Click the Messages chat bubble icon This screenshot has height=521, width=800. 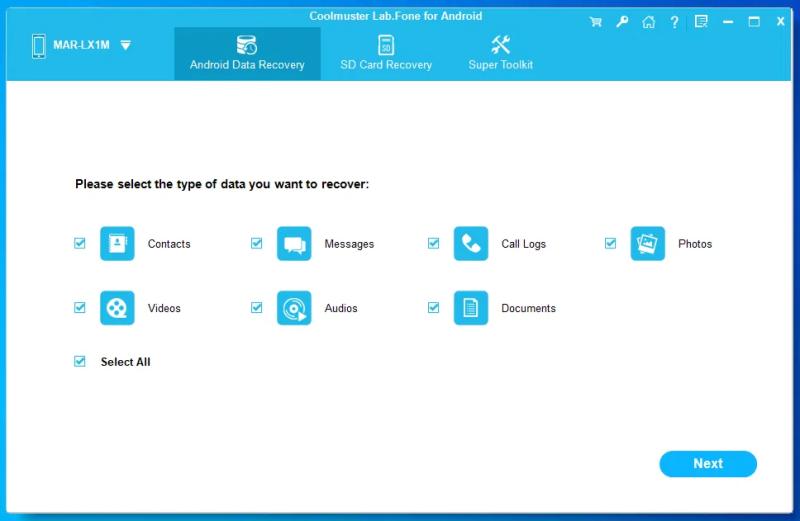tap(294, 243)
